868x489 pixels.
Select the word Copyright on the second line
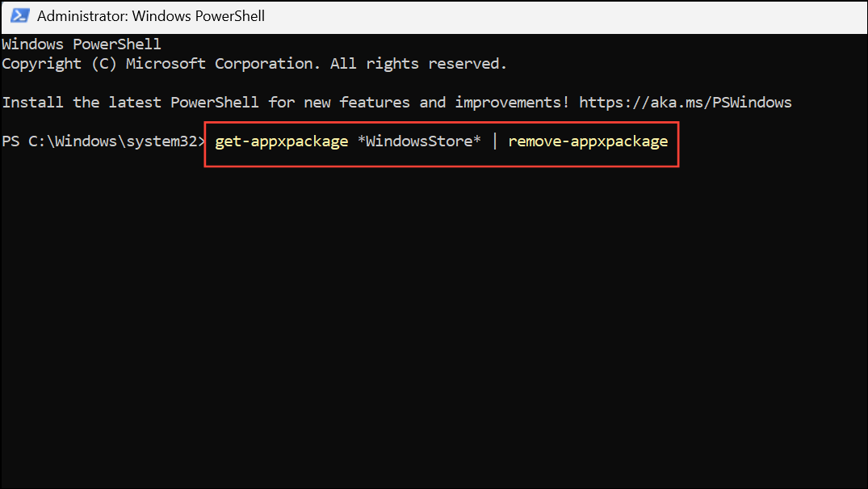coord(41,63)
